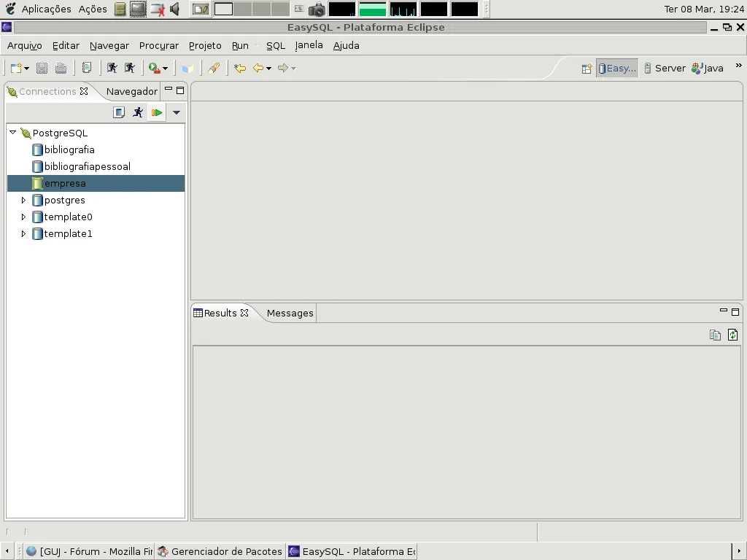Click the green execute icon in Connections toolbar

(x=157, y=112)
